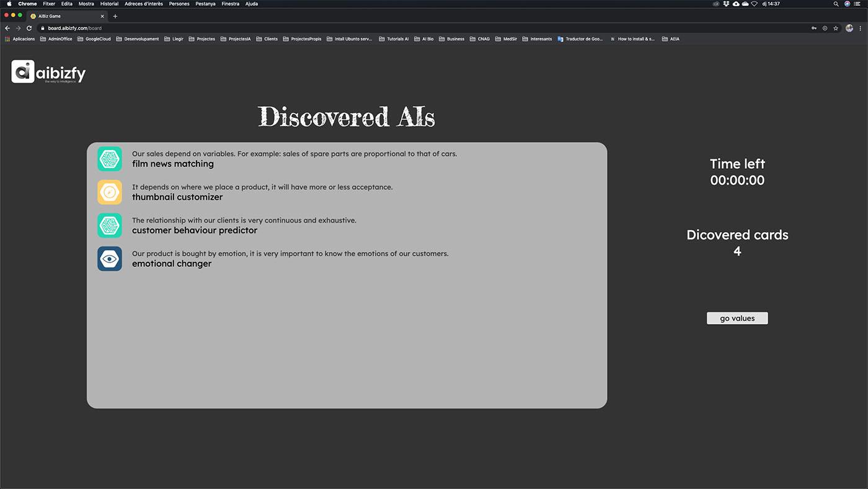
Task: Click the emotional changer title
Action: point(172,264)
